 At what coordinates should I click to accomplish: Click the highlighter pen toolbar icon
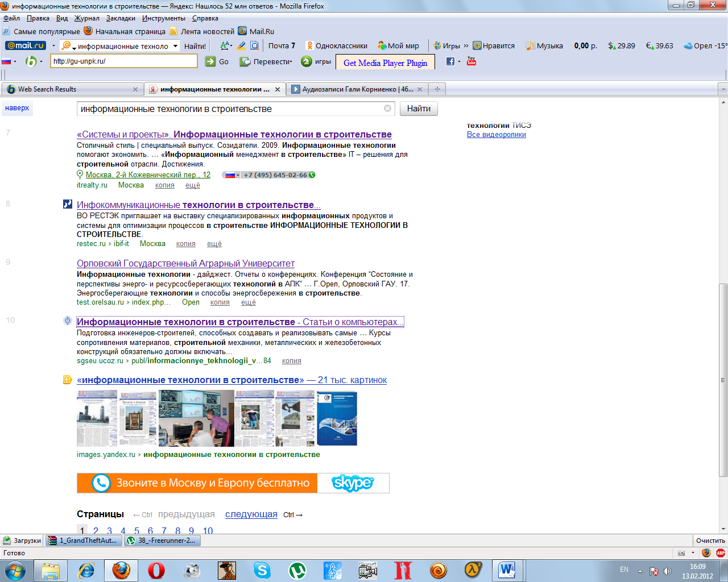[241, 45]
